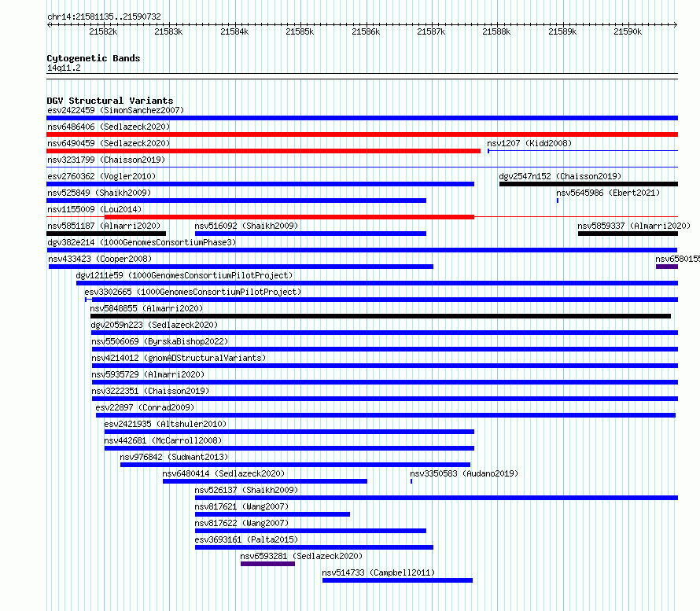700x611 pixels.
Task: Click the DGV Structural Variants track title
Action: [110, 101]
